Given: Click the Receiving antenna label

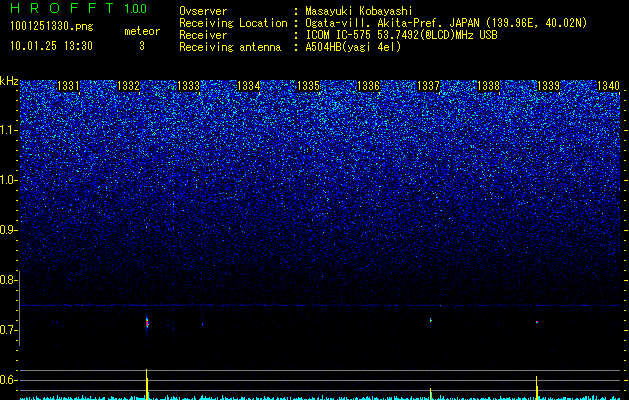Looking at the screenshot, I should 230,47.
